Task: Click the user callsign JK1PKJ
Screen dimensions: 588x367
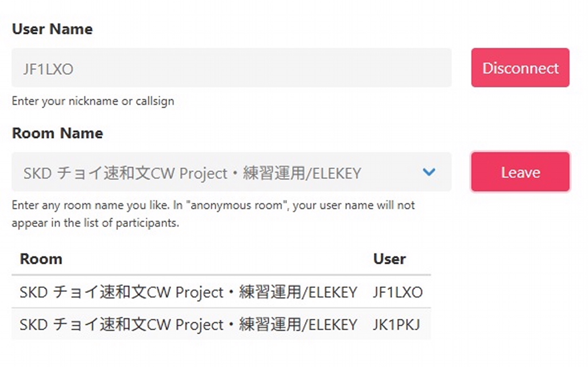Action: (397, 324)
